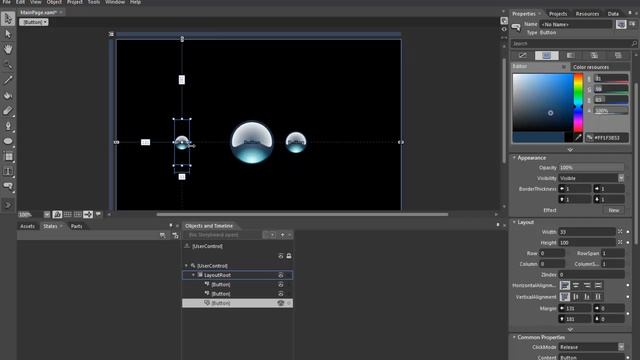Choose Brush resources tab
Screen dimensions: 640x360
(618, 55)
